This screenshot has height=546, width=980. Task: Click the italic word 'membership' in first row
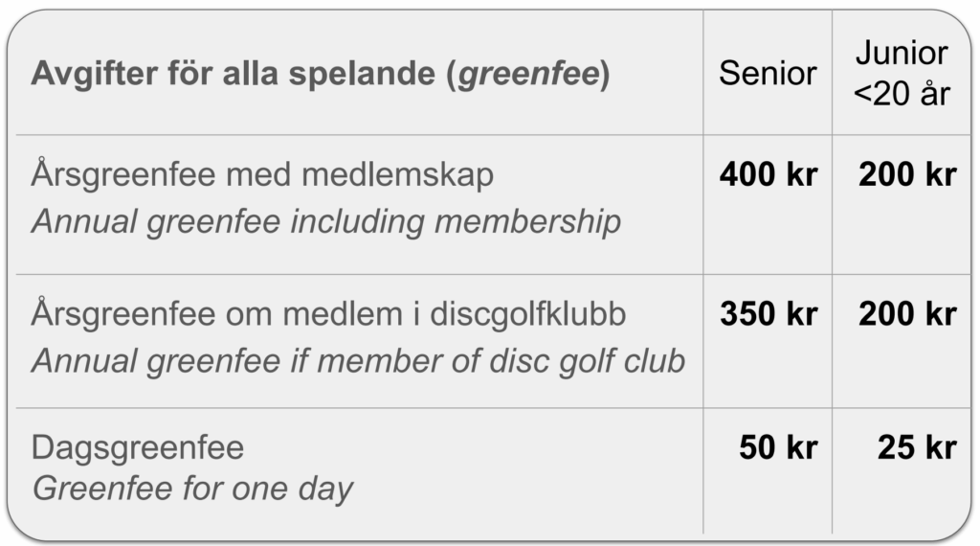540,221
